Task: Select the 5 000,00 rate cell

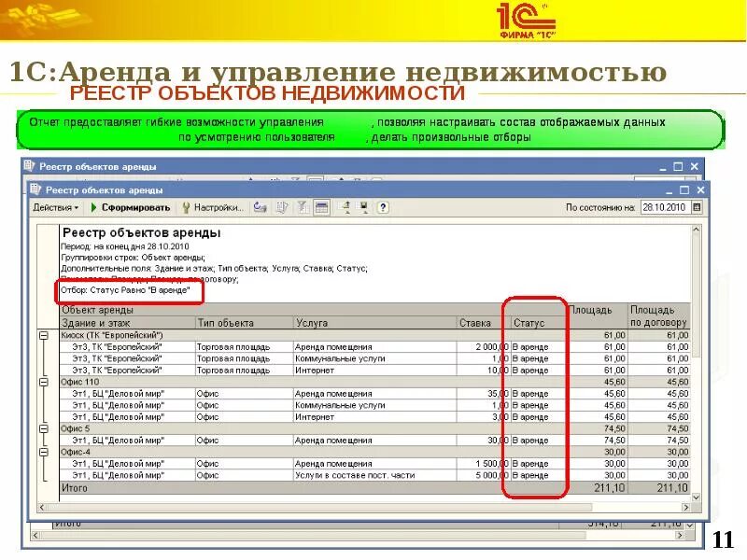Action: 483,475
